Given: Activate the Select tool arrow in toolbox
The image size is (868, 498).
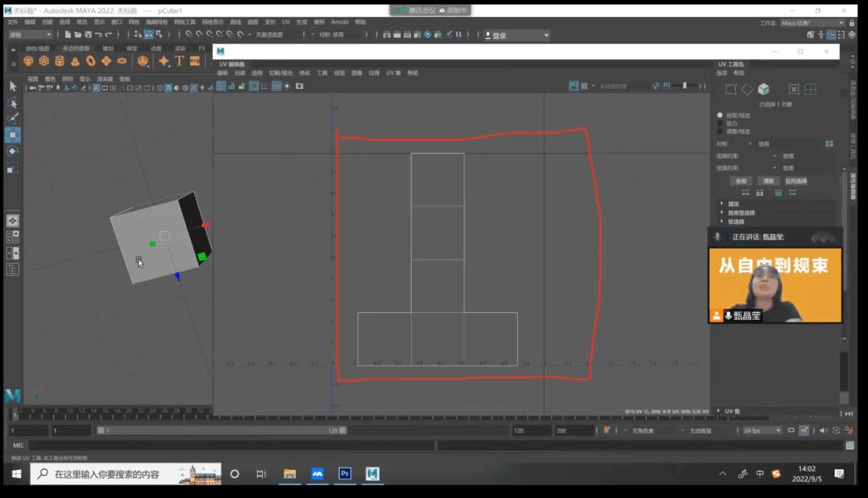Looking at the screenshot, I should pos(13,86).
